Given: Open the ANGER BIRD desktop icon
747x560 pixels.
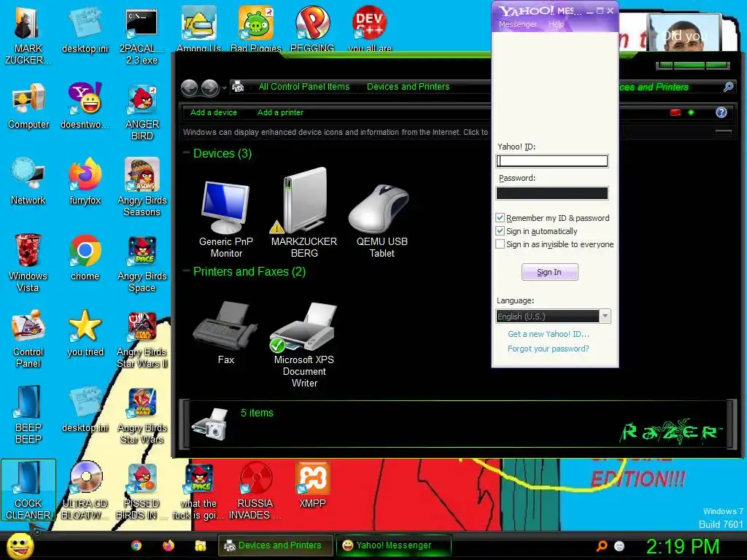Looking at the screenshot, I should [142, 112].
